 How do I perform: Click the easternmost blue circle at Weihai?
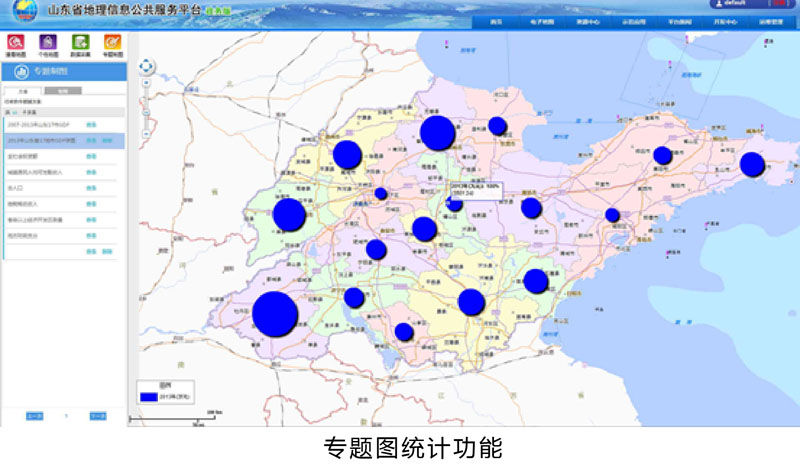(x=752, y=164)
